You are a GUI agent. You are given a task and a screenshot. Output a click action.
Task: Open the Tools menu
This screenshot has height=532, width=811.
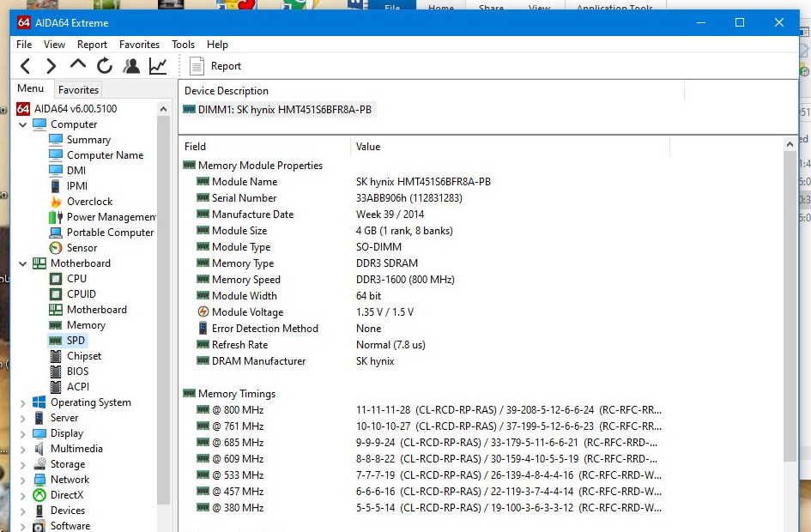coord(183,45)
